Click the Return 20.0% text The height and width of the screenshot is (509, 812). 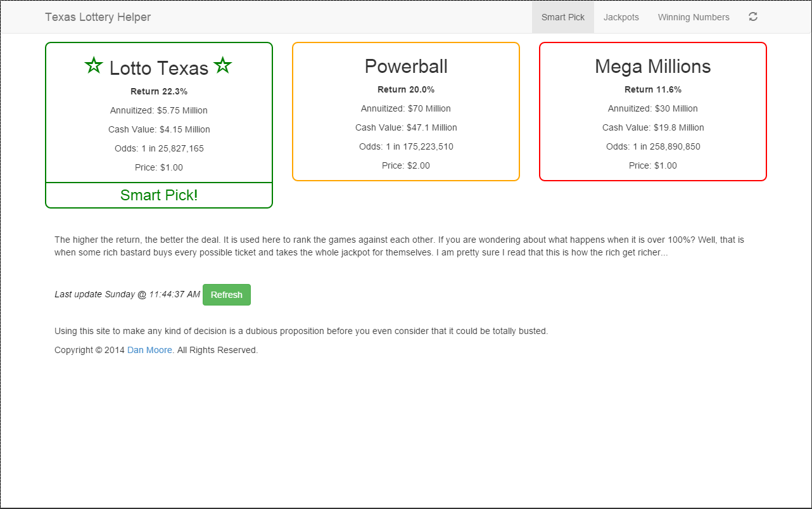point(406,89)
